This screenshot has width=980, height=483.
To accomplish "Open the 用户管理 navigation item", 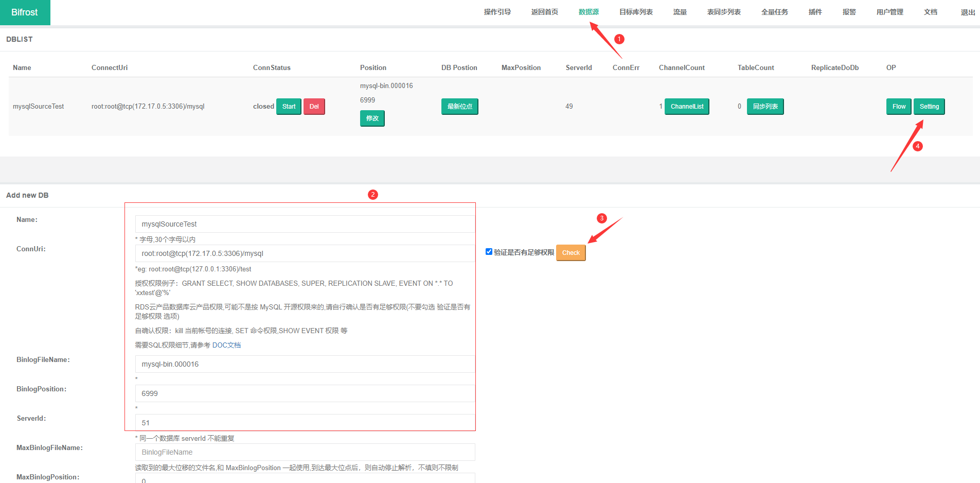I will coord(889,12).
